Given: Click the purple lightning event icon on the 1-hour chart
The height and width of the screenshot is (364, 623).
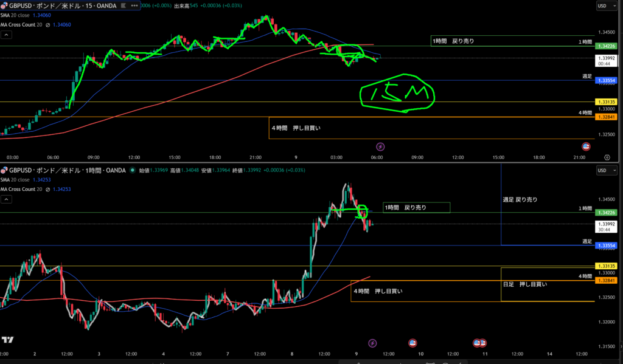Looking at the screenshot, I should (x=372, y=343).
